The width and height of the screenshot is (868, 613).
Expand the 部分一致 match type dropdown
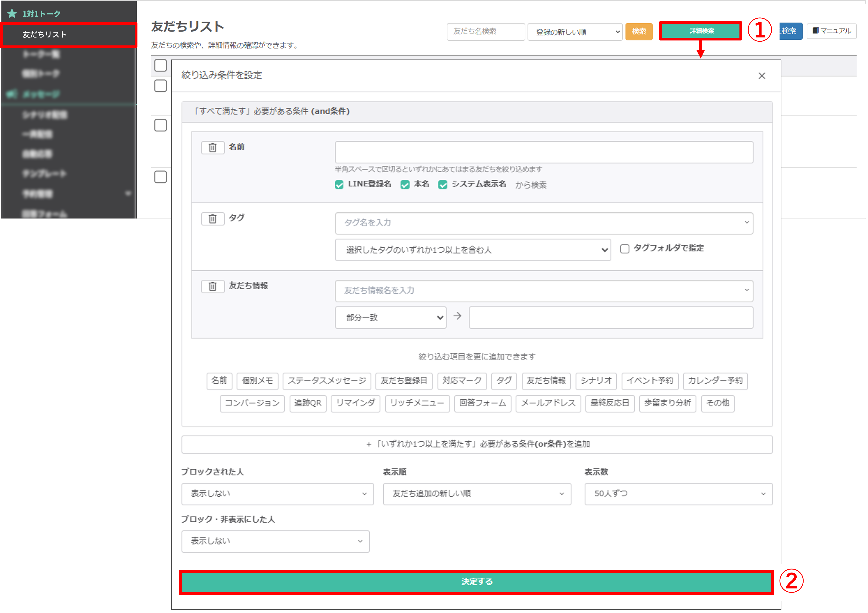(x=390, y=318)
